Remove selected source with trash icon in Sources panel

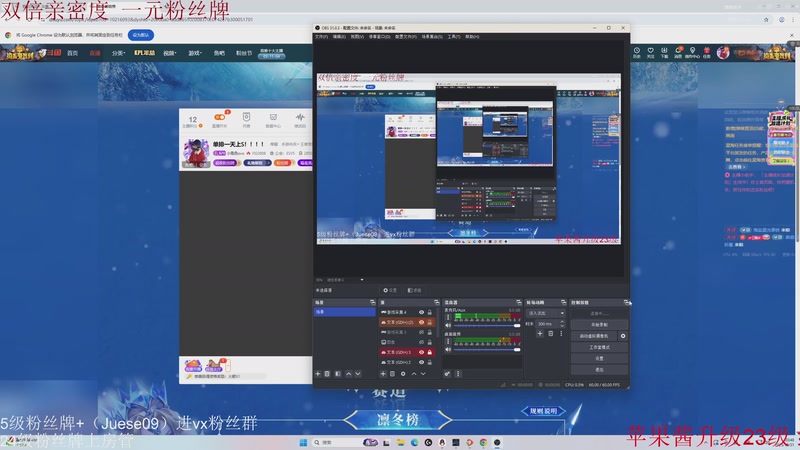pos(392,374)
